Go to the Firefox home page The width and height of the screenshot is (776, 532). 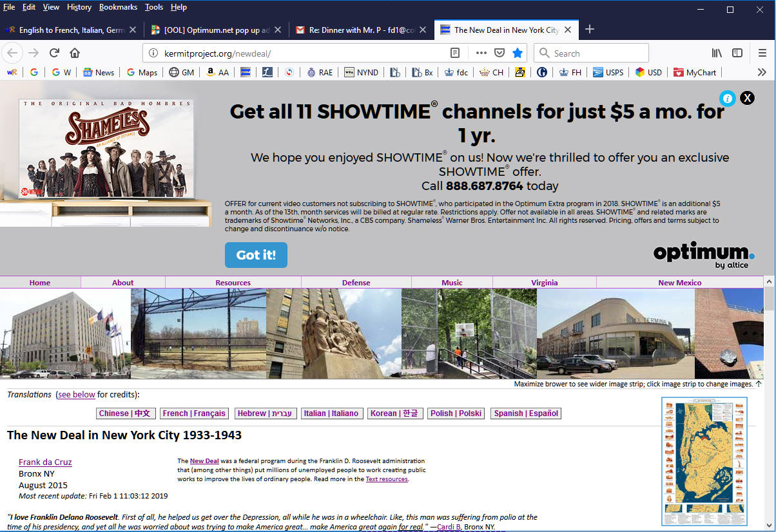75,53
